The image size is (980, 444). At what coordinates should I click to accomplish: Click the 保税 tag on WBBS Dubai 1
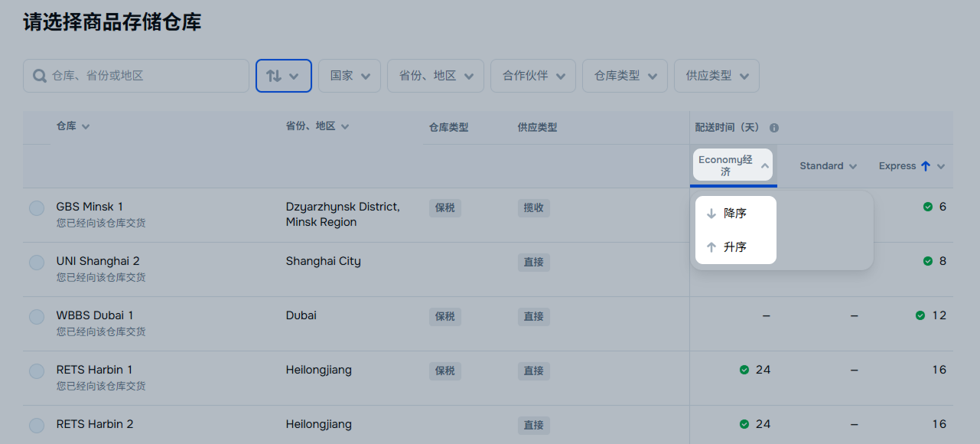pyautogui.click(x=444, y=316)
